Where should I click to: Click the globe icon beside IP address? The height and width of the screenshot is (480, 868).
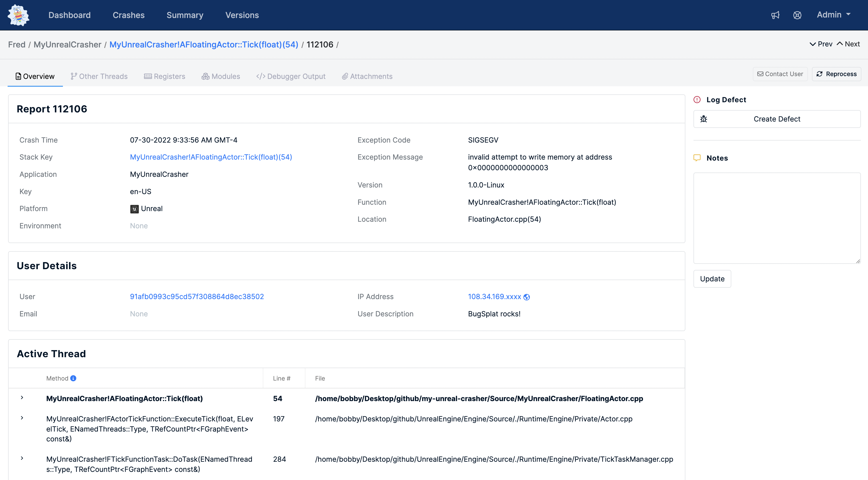[x=527, y=297]
